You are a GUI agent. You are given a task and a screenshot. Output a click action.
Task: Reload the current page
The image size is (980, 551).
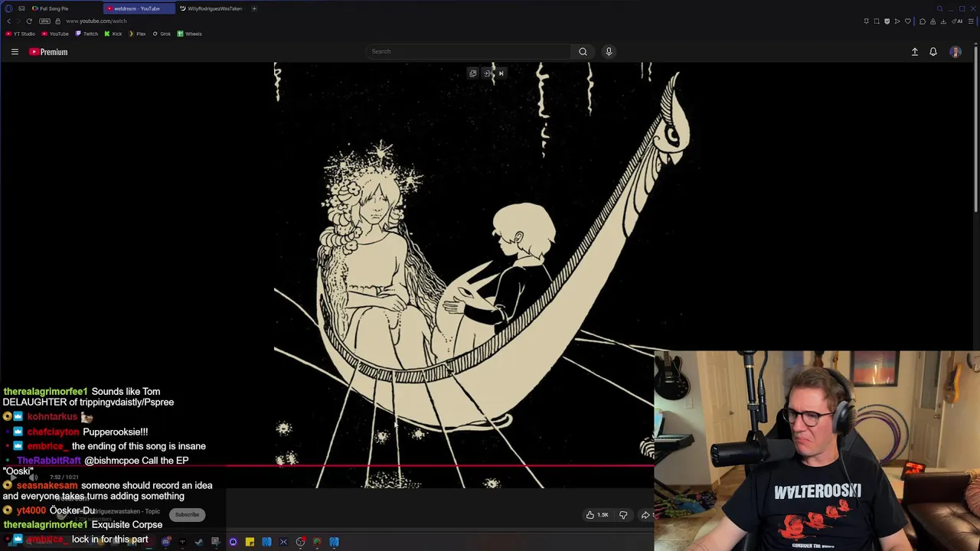29,21
